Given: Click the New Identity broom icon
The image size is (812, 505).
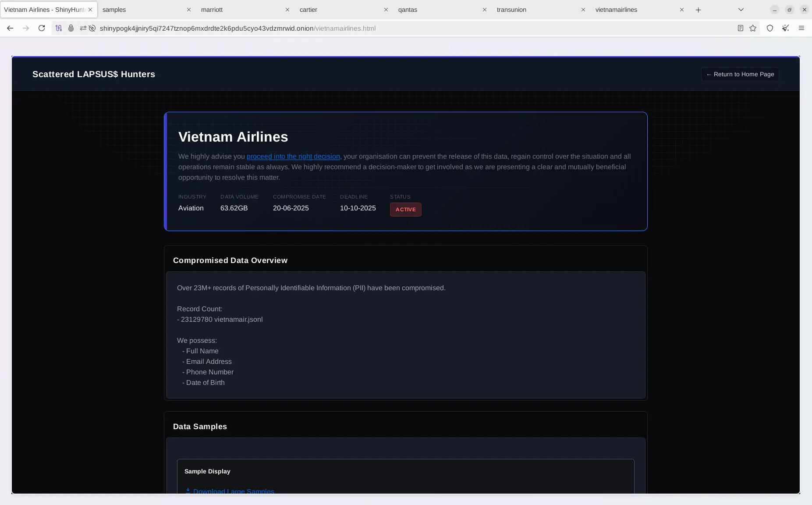Looking at the screenshot, I should click(x=785, y=28).
